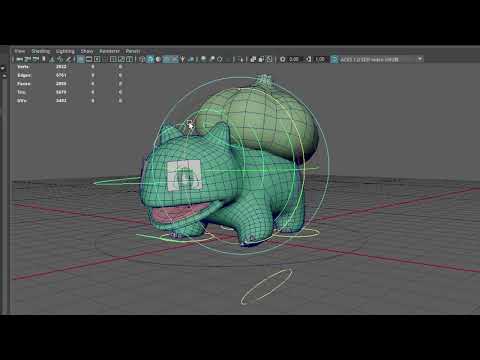The height and width of the screenshot is (360, 480).
Task: Toggle the textured display icon
Action: (x=174, y=59)
